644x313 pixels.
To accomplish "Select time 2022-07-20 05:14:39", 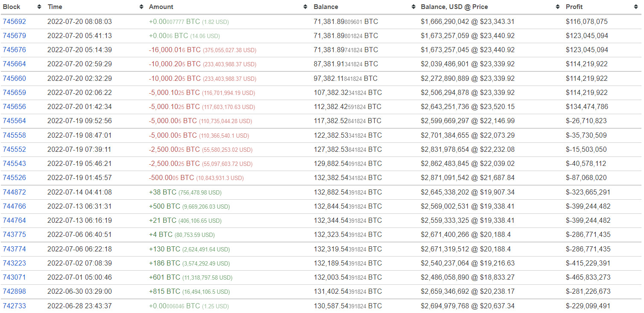I will 79,50.
